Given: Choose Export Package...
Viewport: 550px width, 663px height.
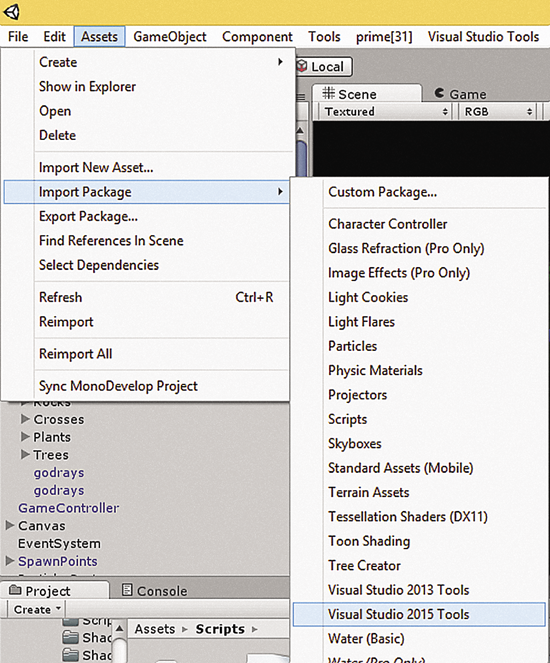Looking at the screenshot, I should [146, 216].
